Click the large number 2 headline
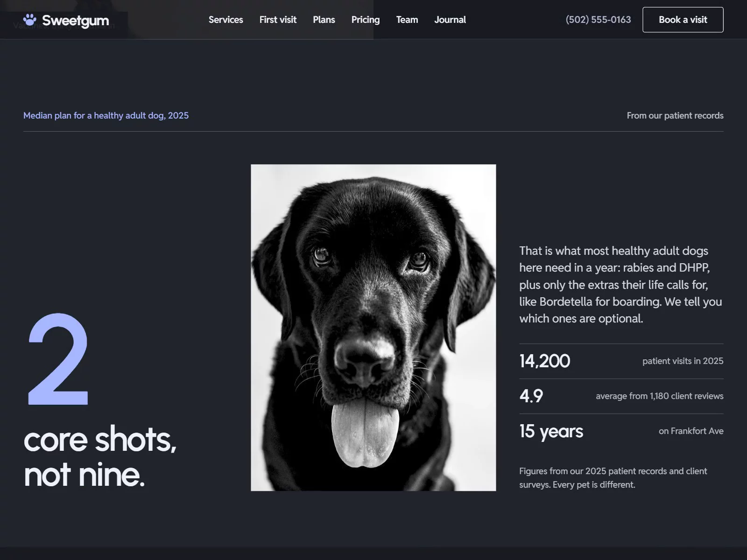This screenshot has width=747, height=560. coord(58,359)
